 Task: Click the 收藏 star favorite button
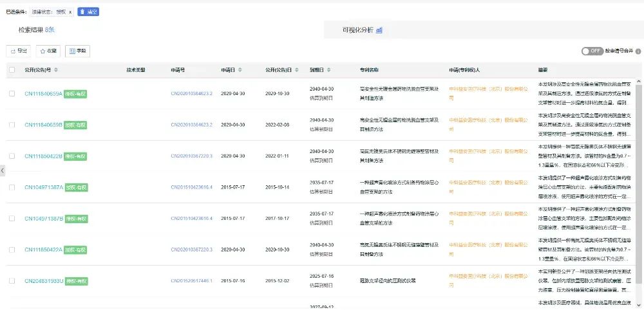48,51
